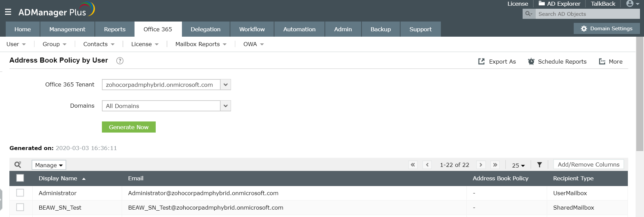Switch to the Backup tab
This screenshot has height=217, width=644.
(x=381, y=29)
